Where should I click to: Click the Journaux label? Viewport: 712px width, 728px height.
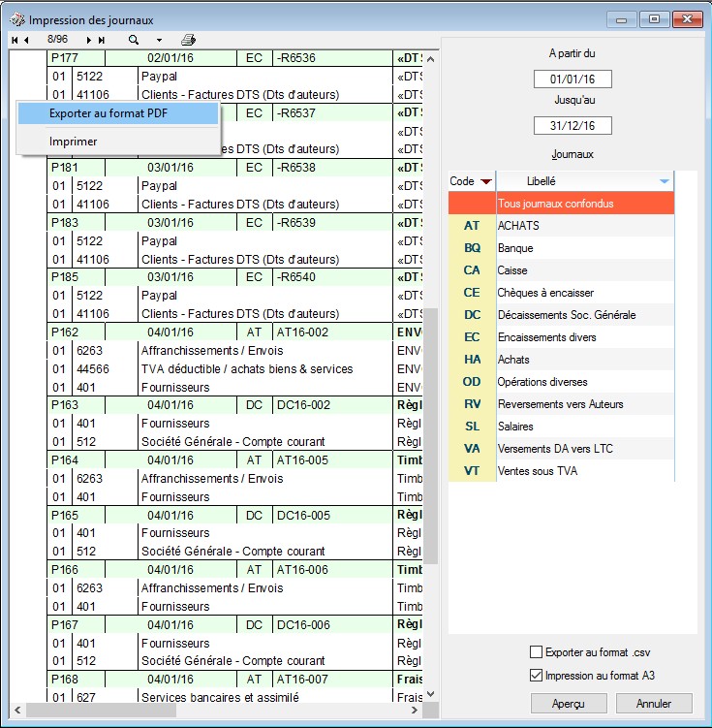pyautogui.click(x=573, y=154)
